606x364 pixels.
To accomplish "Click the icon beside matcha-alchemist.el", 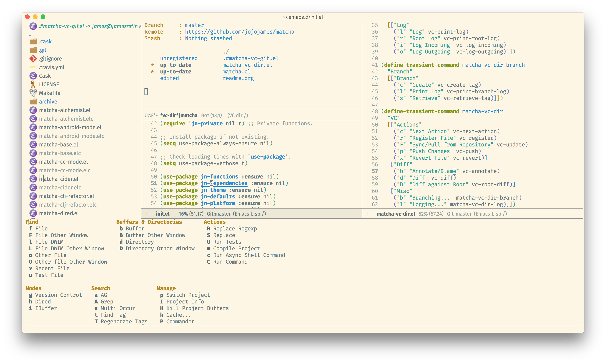I will pyautogui.click(x=33, y=110).
